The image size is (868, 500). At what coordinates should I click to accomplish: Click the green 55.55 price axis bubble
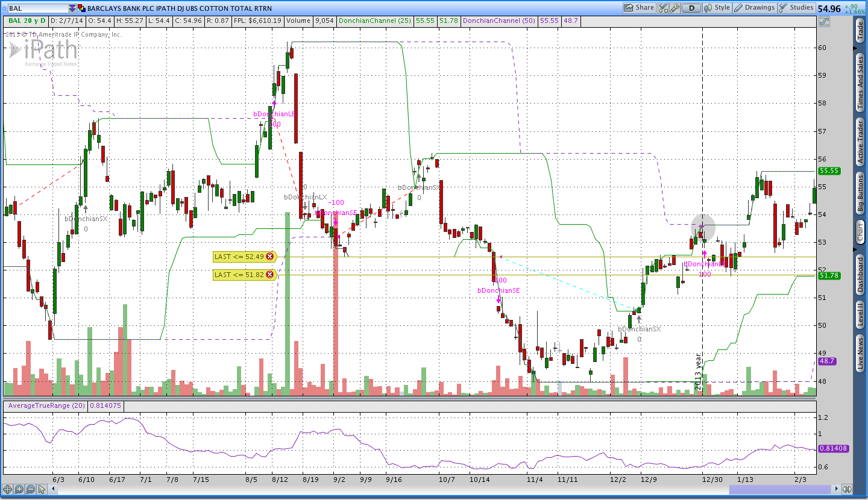click(x=829, y=171)
